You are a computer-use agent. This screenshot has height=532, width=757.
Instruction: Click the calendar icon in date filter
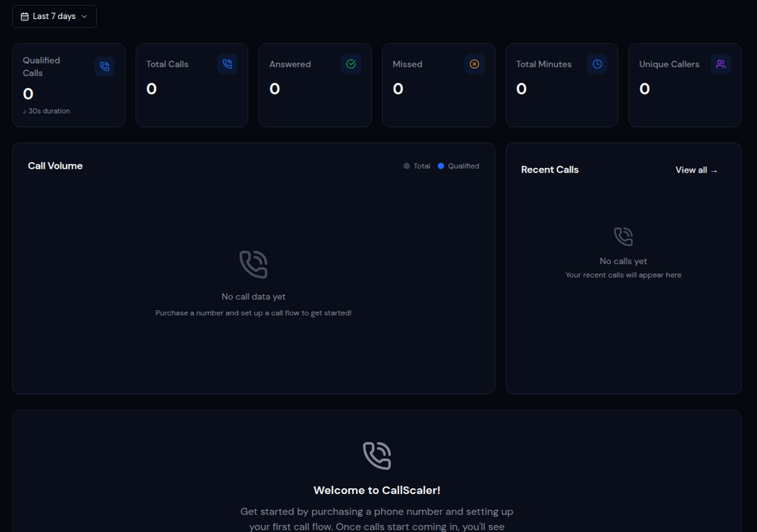pyautogui.click(x=25, y=16)
